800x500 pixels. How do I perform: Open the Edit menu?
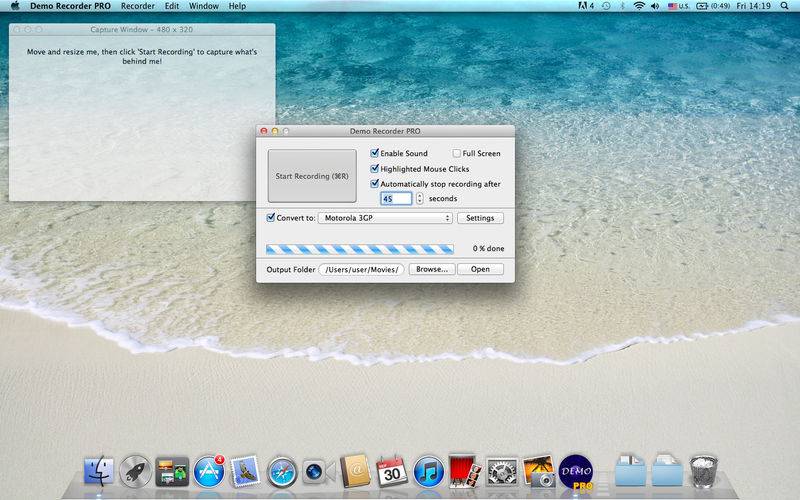point(172,6)
